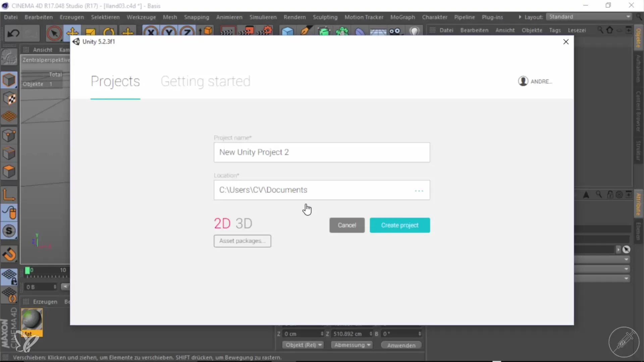Click the Object Manager search magnifier icon
644x362 pixels.
coord(600,30)
